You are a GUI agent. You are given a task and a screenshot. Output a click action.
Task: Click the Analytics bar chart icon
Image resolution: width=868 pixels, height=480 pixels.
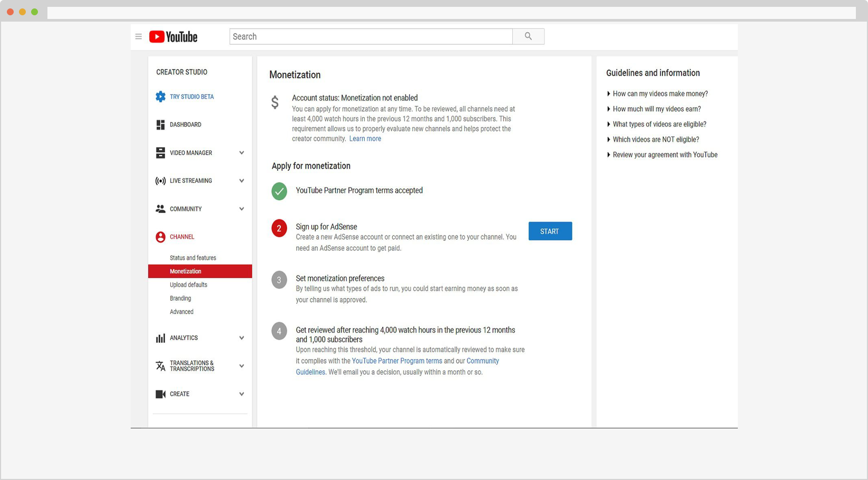click(x=160, y=338)
